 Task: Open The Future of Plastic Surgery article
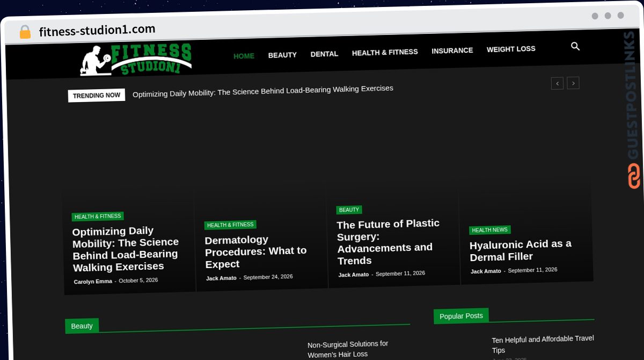(388, 242)
